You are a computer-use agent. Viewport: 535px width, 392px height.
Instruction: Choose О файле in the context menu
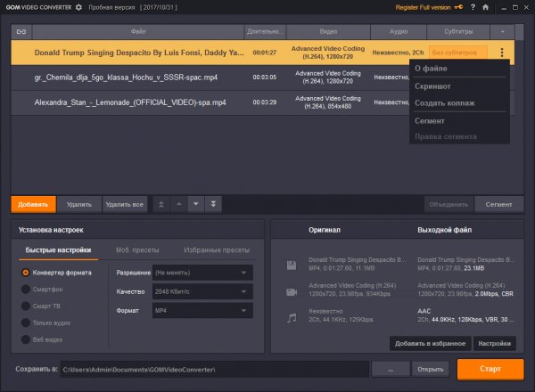coord(459,69)
